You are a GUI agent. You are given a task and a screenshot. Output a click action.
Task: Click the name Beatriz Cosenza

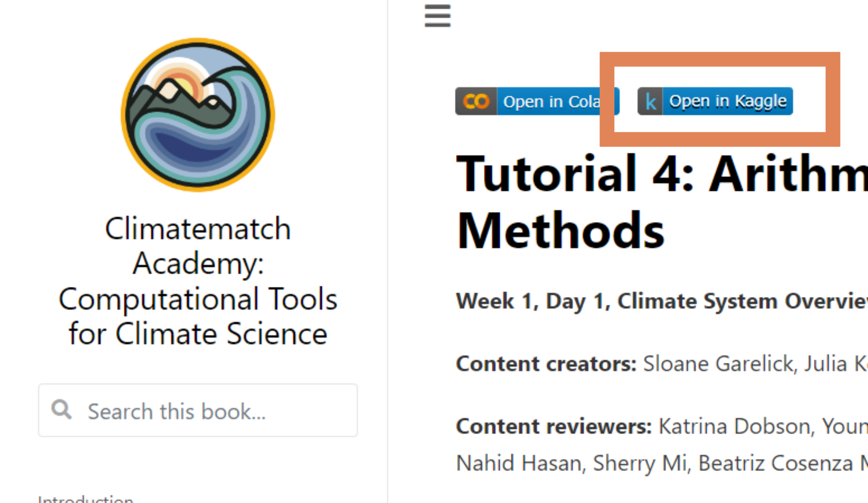point(775,463)
